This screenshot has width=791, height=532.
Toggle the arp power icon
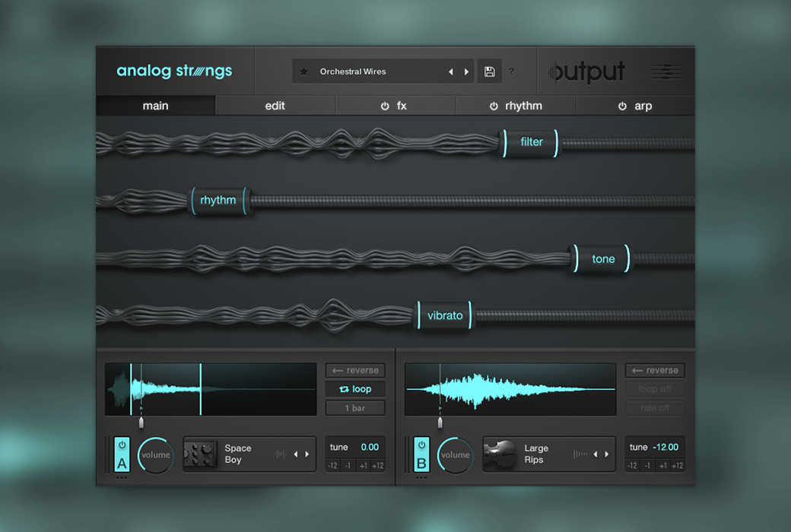point(622,106)
